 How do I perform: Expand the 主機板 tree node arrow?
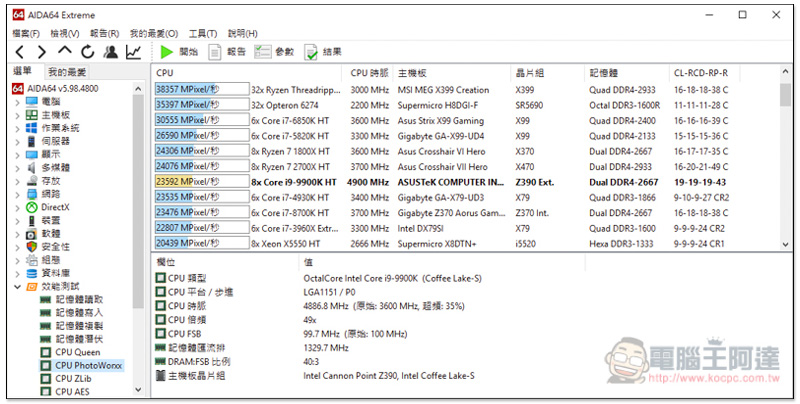(x=18, y=115)
